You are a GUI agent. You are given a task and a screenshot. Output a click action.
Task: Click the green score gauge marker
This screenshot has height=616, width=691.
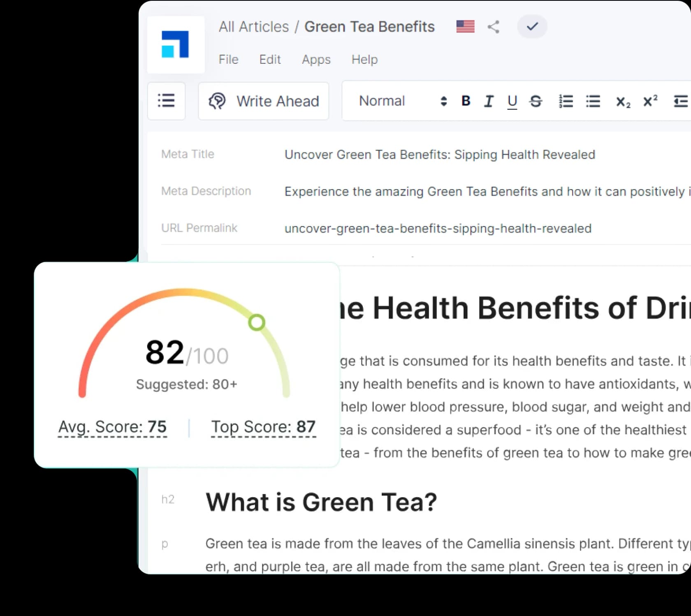click(x=257, y=322)
